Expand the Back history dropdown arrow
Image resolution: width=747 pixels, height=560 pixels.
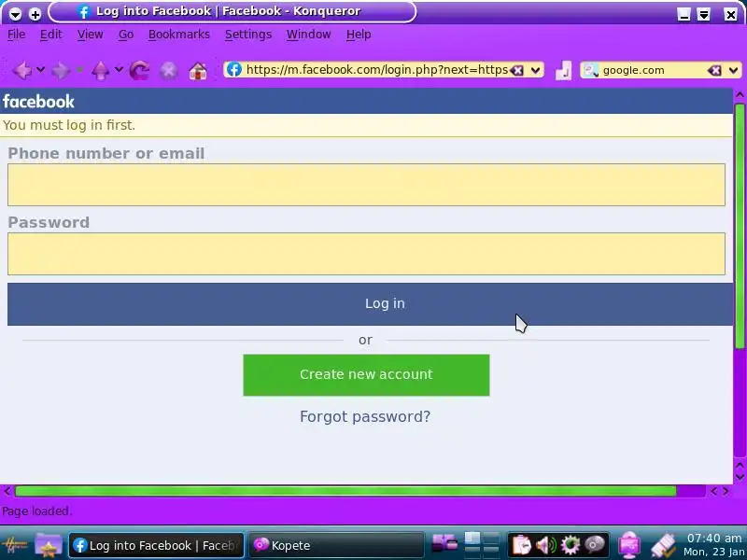(x=41, y=70)
